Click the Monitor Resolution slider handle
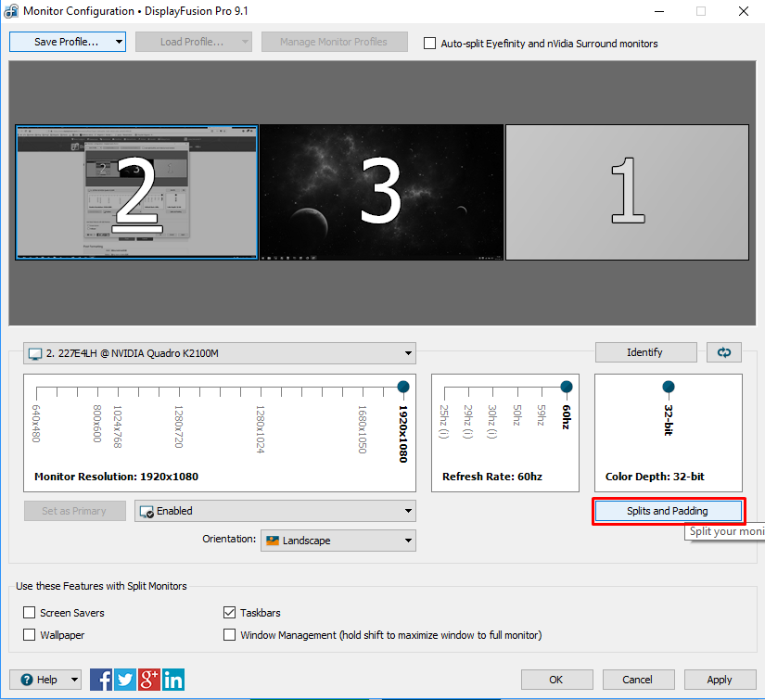The width and height of the screenshot is (765, 700). (403, 387)
